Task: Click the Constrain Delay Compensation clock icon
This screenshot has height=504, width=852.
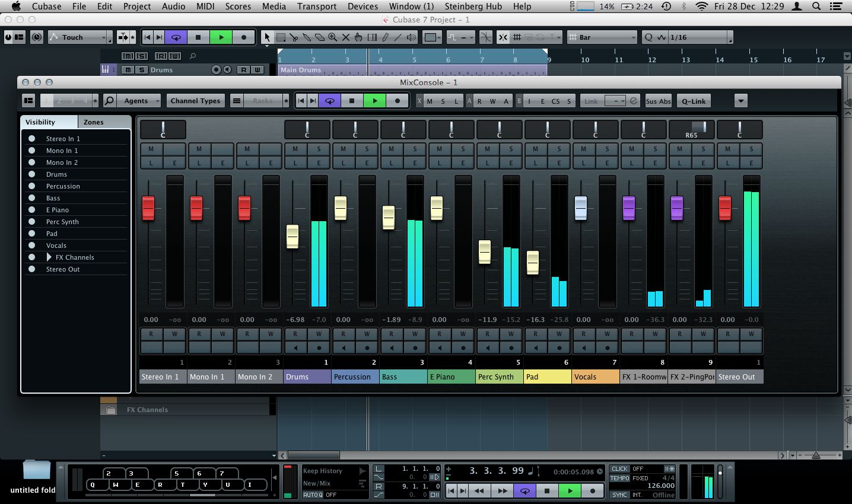Action: click(37, 37)
